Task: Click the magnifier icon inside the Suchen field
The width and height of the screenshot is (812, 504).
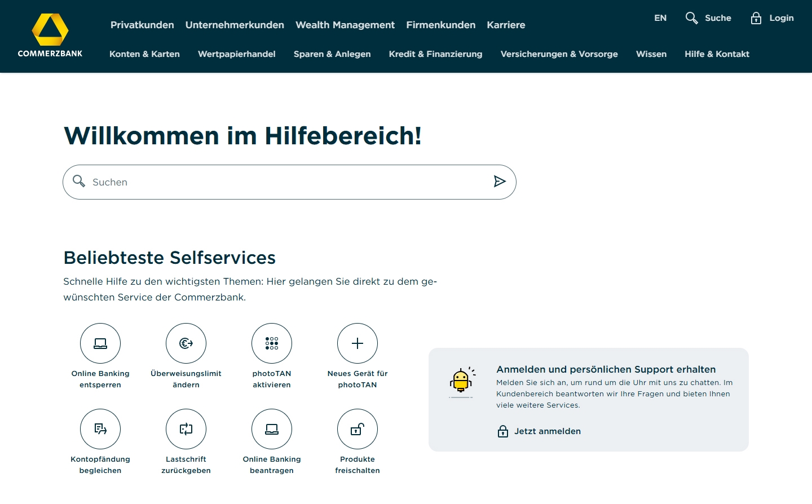Action: tap(79, 181)
